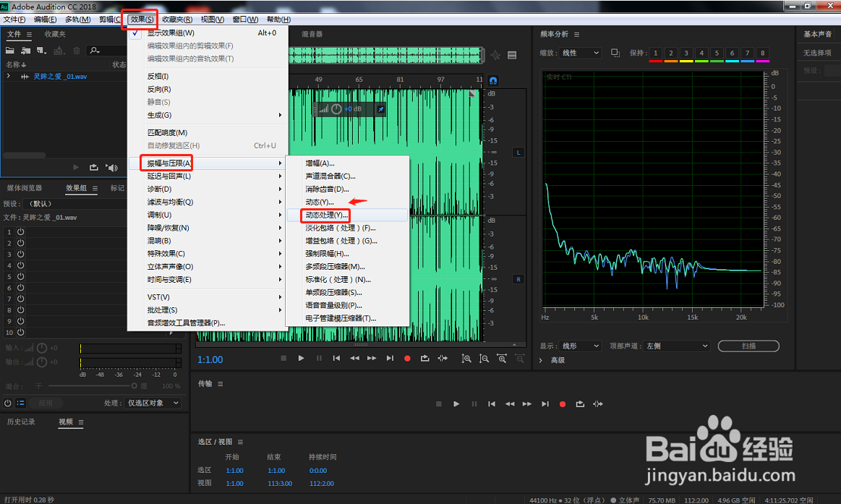Toggle power for effects rack slot 5
The height and width of the screenshot is (504, 841).
tap(20, 277)
